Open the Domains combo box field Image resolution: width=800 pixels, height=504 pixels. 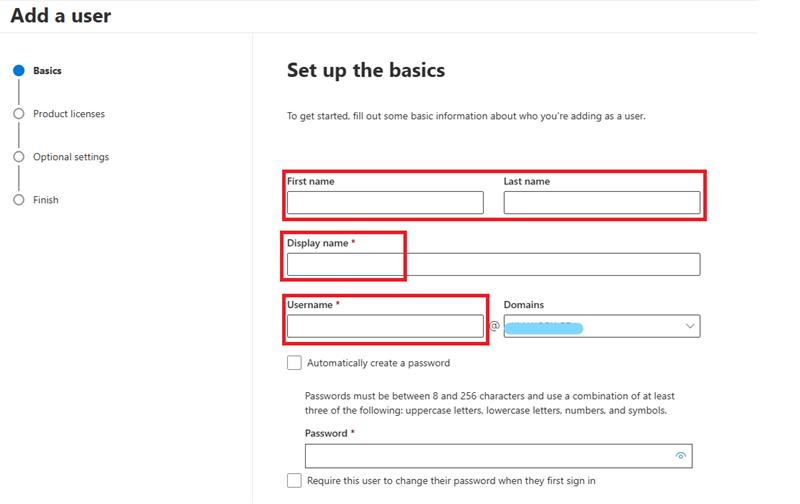[602, 326]
